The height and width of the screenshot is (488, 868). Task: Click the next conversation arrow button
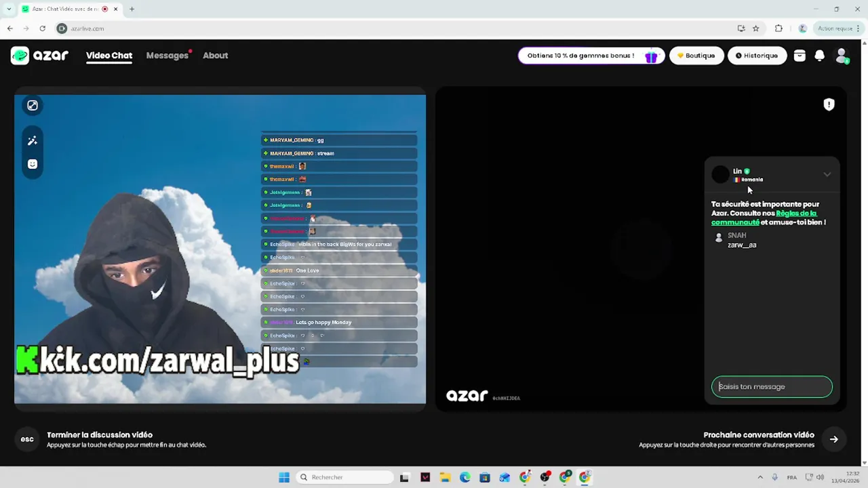click(833, 439)
